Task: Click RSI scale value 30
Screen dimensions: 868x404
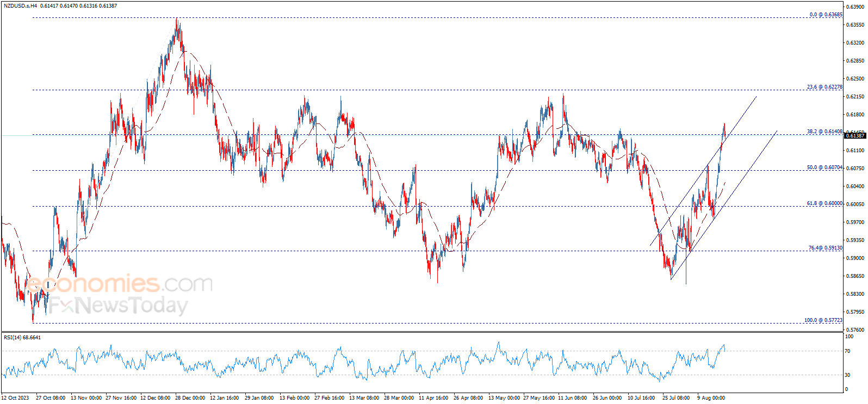Action: [x=847, y=375]
